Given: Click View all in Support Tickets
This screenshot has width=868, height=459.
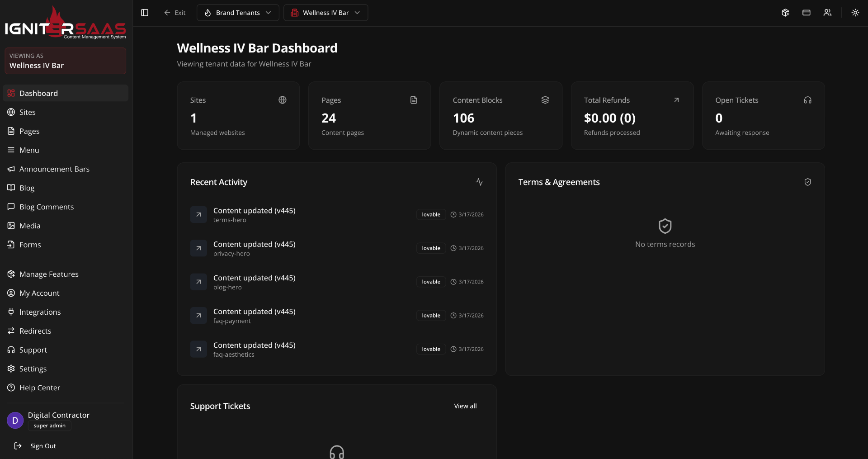Looking at the screenshot, I should (x=465, y=406).
